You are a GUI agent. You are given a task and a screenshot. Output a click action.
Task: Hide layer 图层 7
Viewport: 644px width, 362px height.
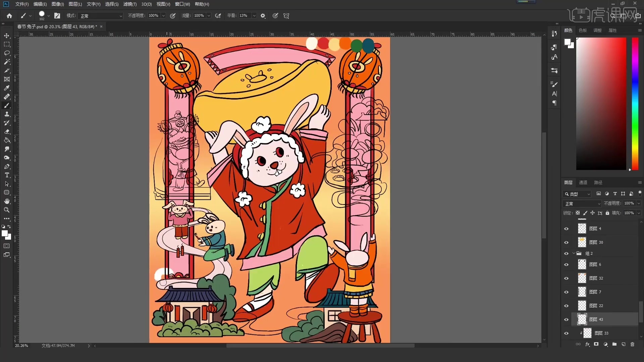tap(567, 292)
